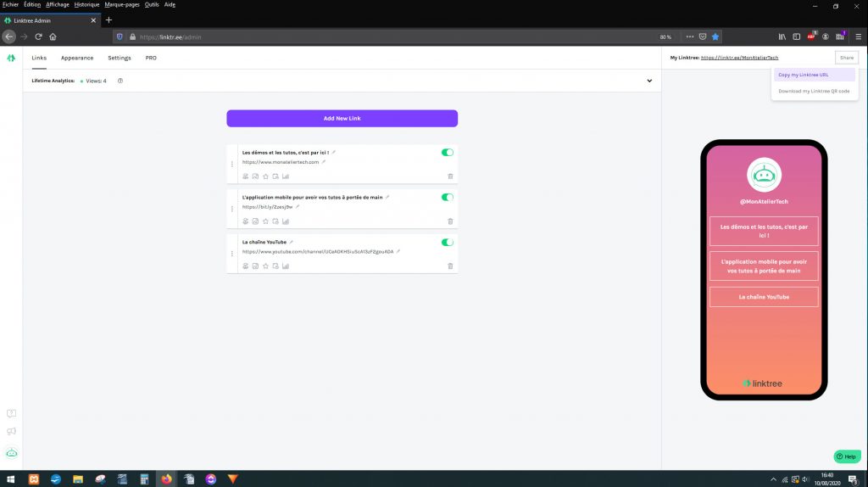The height and width of the screenshot is (487, 868).
Task: Delete 'La chaîne YouTube' link with trash icon
Action: [x=450, y=266]
